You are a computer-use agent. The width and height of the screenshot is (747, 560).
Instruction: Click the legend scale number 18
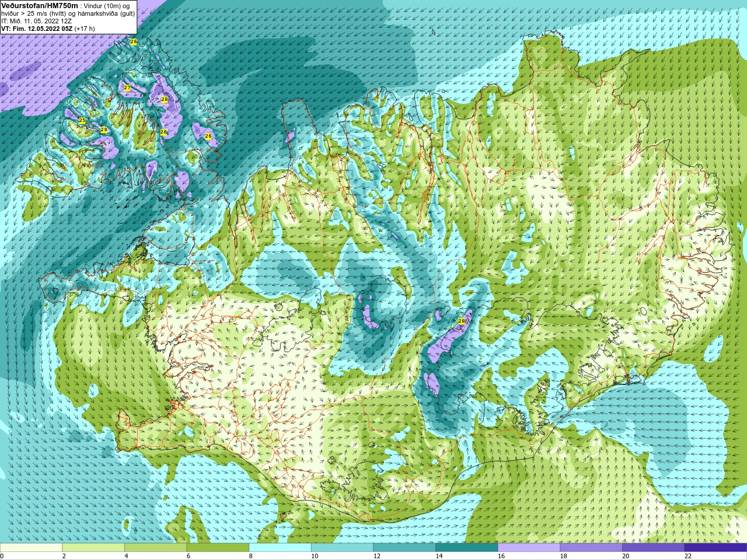563,556
